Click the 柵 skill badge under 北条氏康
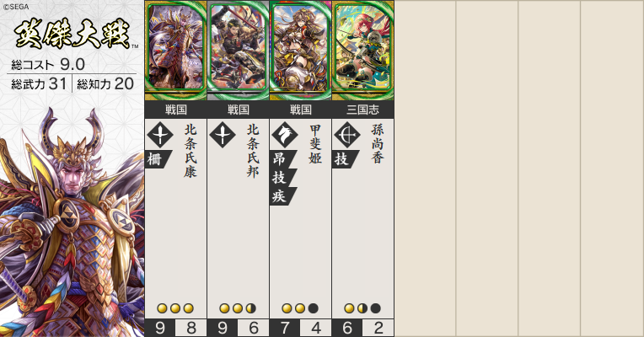644x337 pixels. (158, 159)
